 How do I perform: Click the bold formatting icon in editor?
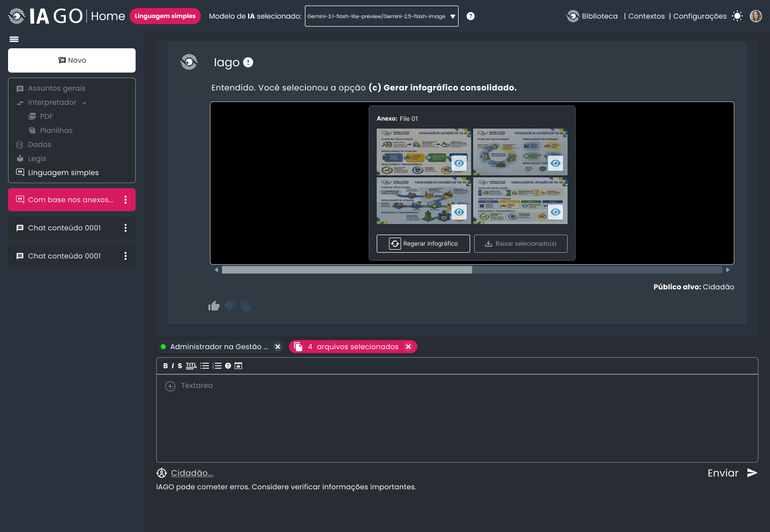pos(165,366)
